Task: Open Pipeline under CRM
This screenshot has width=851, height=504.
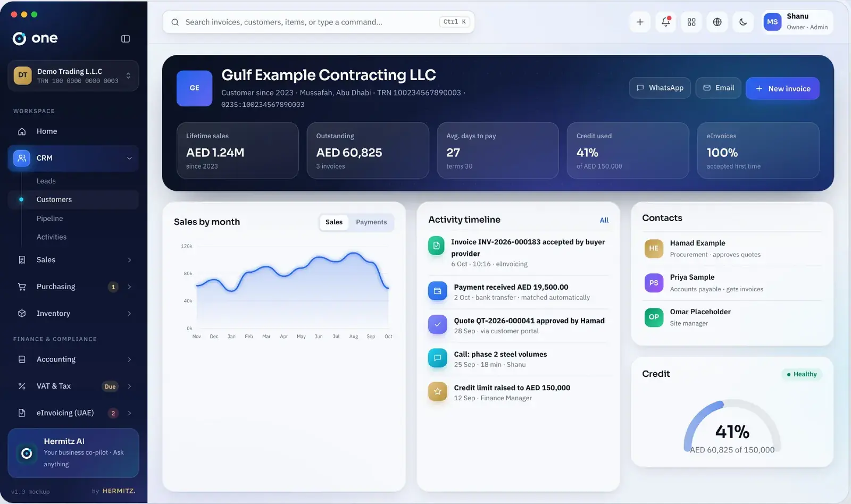Action: (50, 219)
